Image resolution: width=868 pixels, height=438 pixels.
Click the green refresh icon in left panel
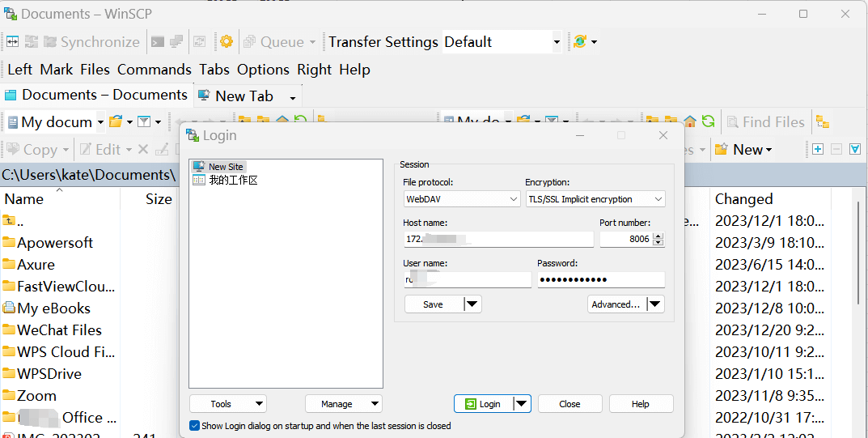300,121
